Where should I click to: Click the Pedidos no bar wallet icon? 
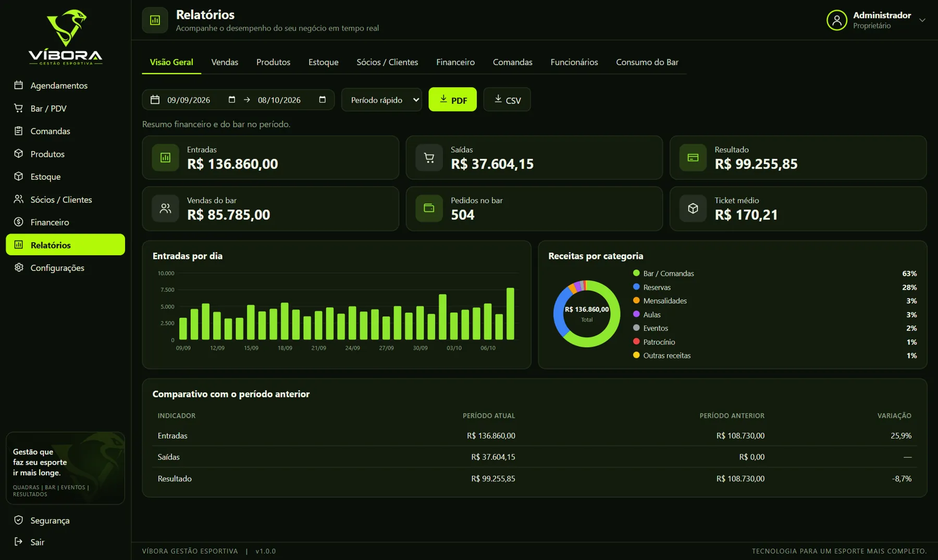429,208
